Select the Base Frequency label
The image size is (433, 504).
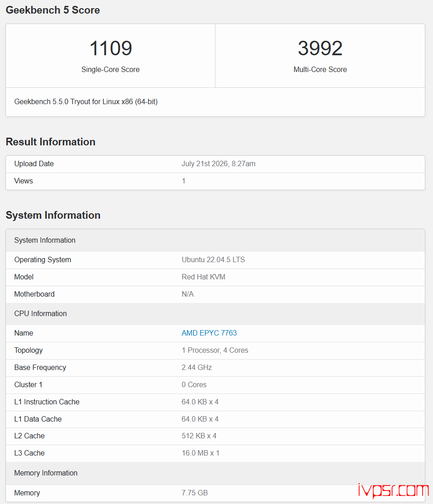40,367
